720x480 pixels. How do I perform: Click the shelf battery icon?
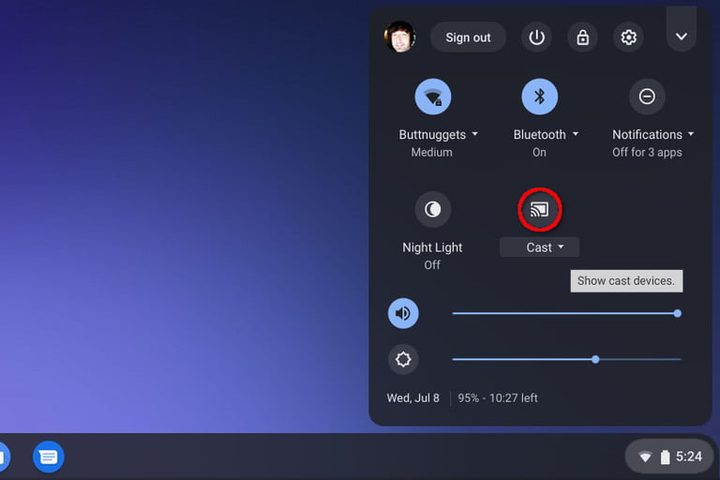[x=665, y=457]
